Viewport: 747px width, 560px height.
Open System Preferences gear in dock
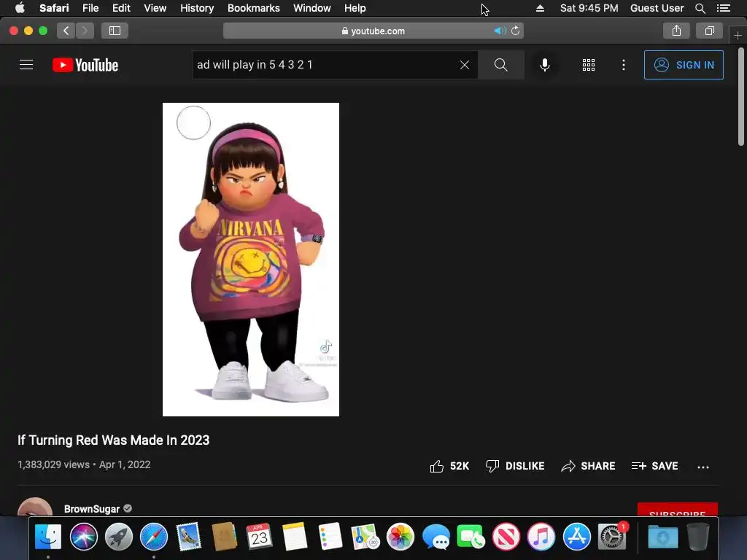click(x=612, y=536)
